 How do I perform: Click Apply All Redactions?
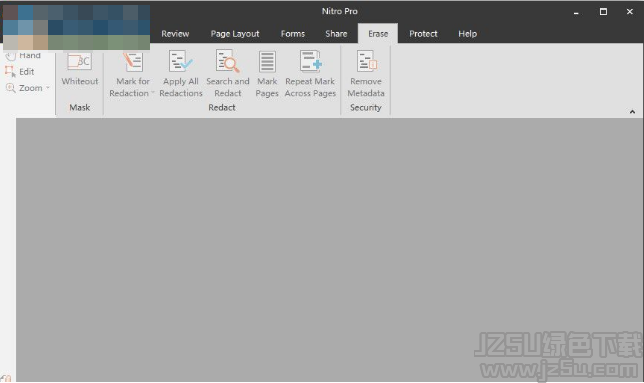[181, 74]
